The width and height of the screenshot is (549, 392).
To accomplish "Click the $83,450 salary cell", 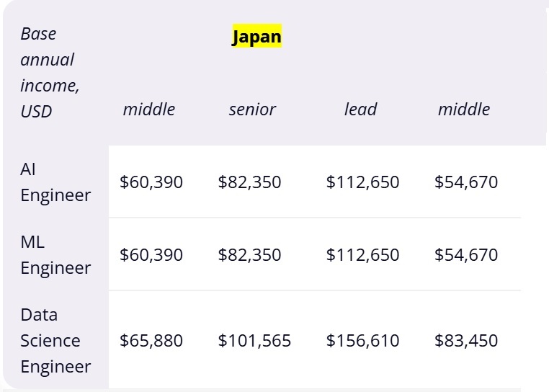I will point(466,341).
